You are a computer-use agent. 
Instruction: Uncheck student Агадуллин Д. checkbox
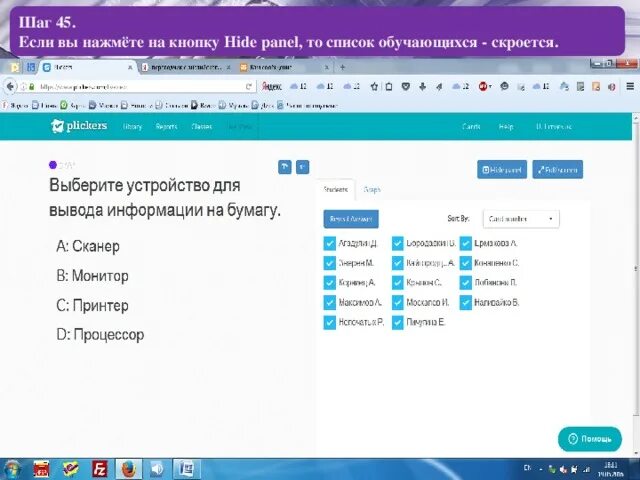[329, 243]
